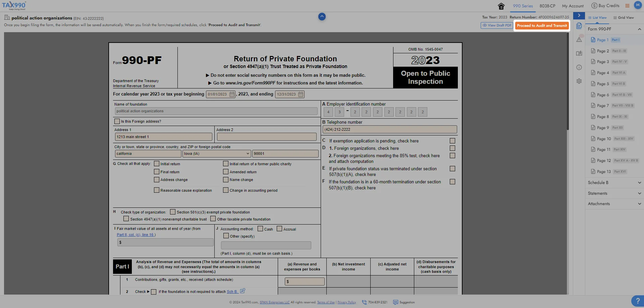The image size is (644, 308).
Task: Open the 8038-CP menu item
Action: point(547,6)
